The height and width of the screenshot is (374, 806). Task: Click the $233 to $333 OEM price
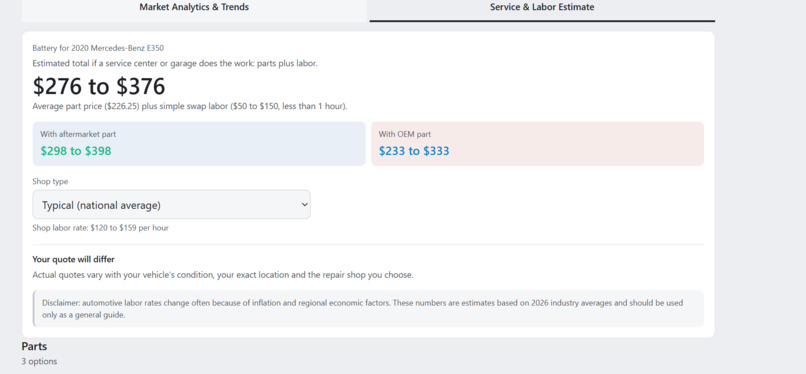point(414,151)
